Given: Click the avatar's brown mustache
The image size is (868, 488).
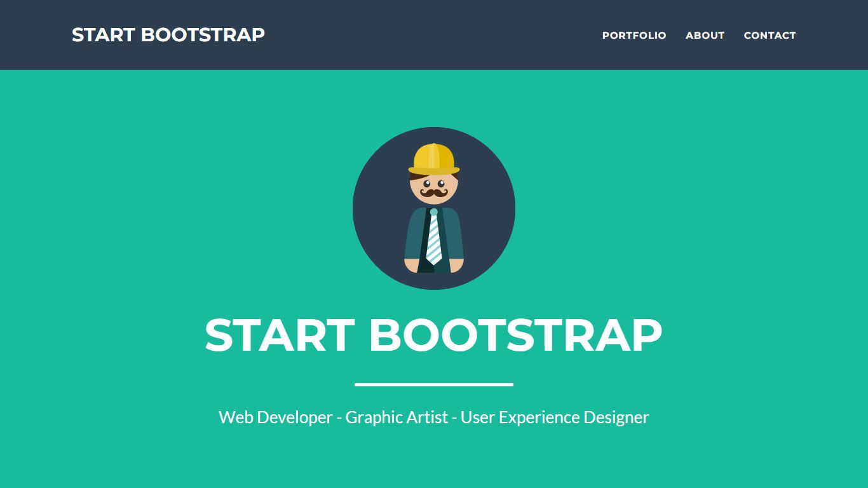Looking at the screenshot, I should click(x=434, y=193).
